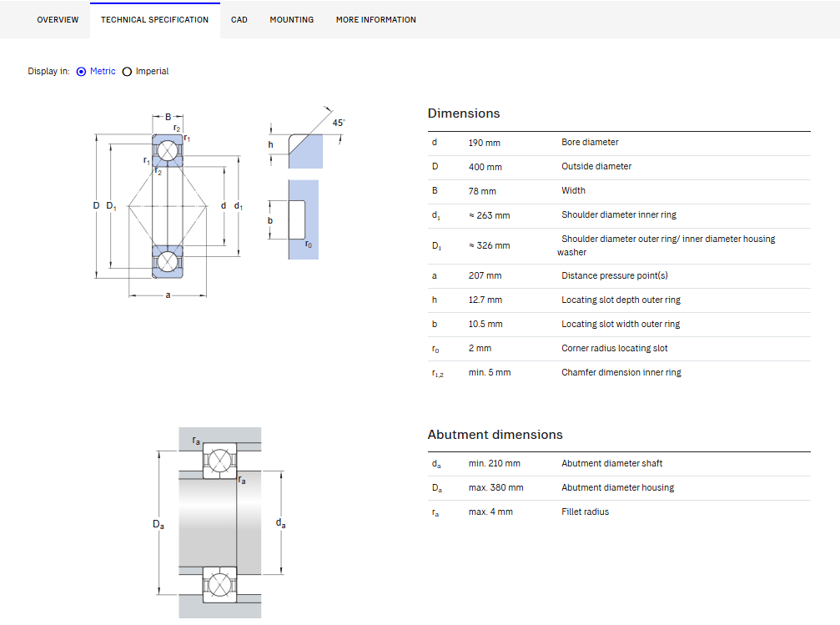Click the 45° chamfer detail drawing
Screen dimensions: 840x625
click(305, 137)
